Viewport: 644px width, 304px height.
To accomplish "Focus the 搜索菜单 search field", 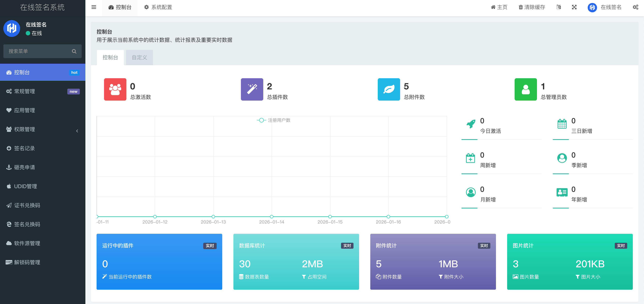I will [37, 51].
